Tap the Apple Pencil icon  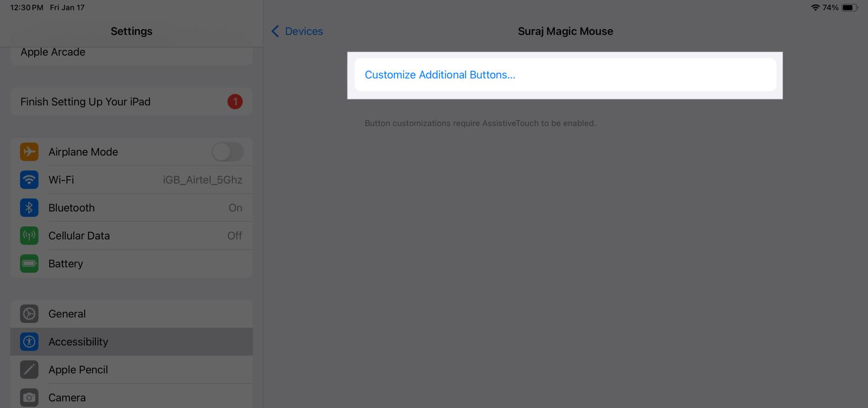click(29, 369)
